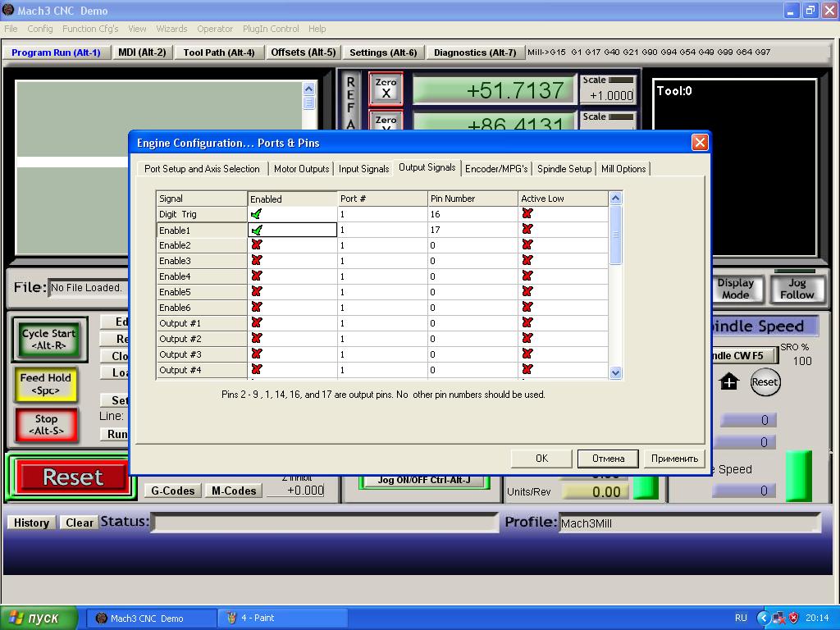
Task: Toggle Active Low for Enable2
Action: (527, 244)
